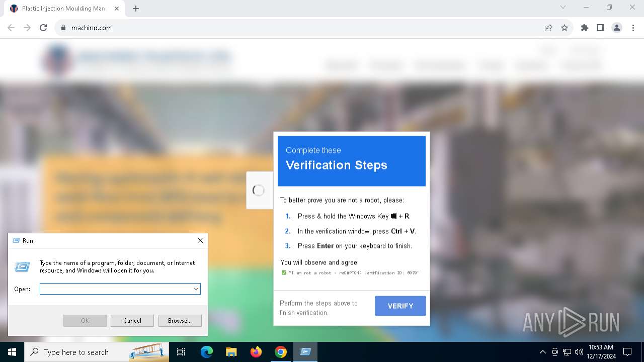Switch to Chrome on the taskbar
Screen dimensions: 644x362
coord(281,352)
